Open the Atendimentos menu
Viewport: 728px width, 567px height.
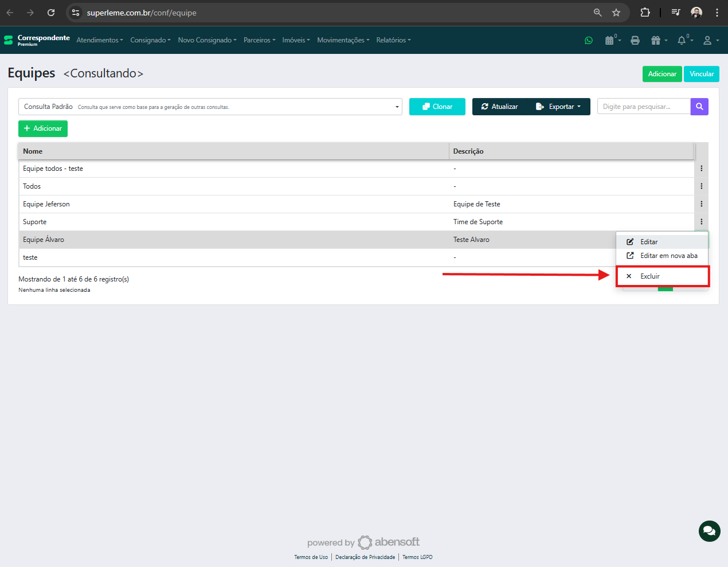point(99,40)
